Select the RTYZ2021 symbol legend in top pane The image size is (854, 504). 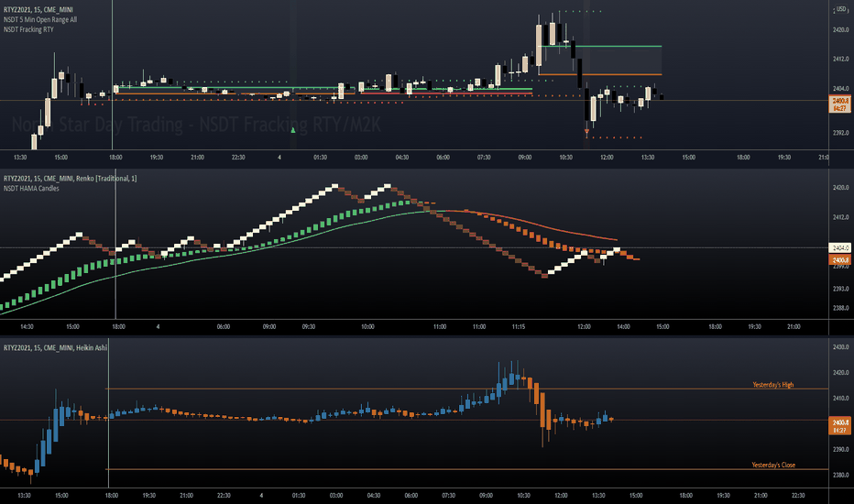coord(38,10)
